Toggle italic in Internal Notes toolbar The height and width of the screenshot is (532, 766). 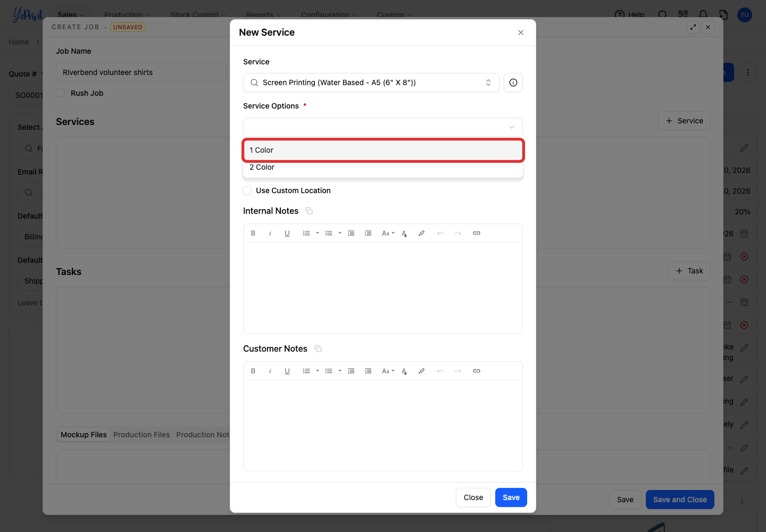270,233
